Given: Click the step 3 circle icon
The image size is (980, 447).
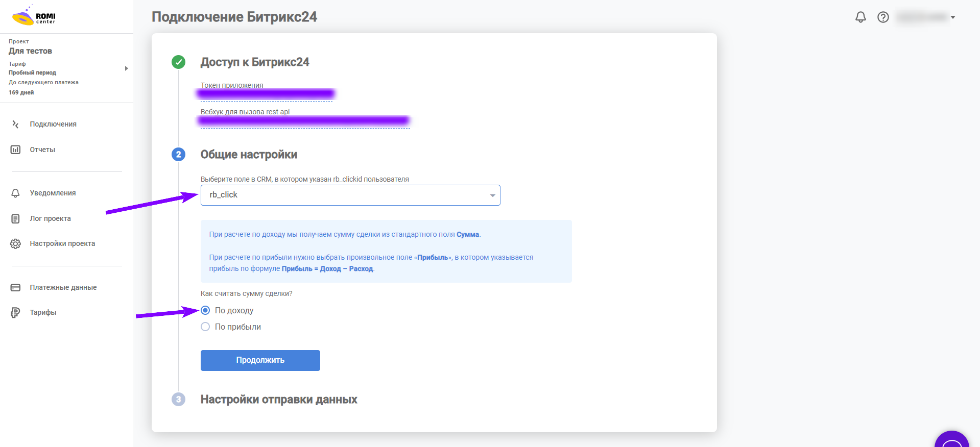Looking at the screenshot, I should point(178,400).
